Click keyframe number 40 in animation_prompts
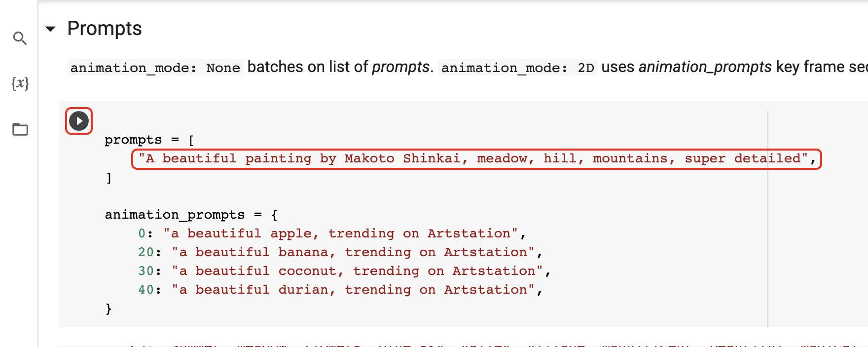868x347 pixels. (146, 290)
